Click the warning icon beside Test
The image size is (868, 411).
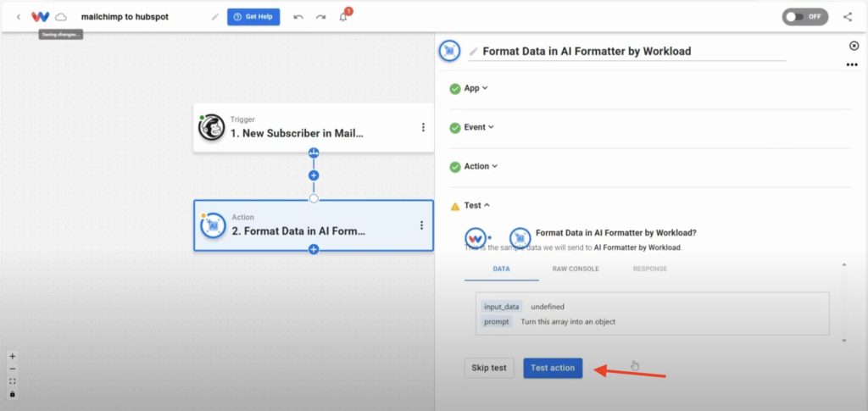click(x=455, y=206)
